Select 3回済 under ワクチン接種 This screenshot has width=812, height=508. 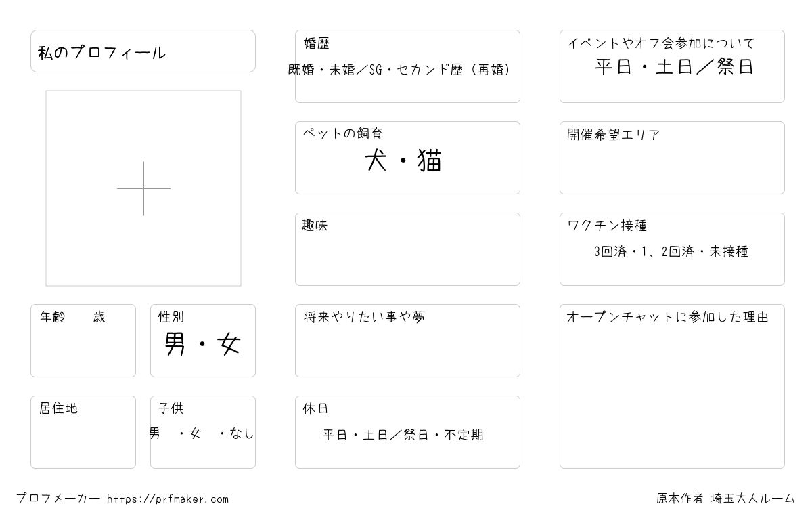(610, 251)
